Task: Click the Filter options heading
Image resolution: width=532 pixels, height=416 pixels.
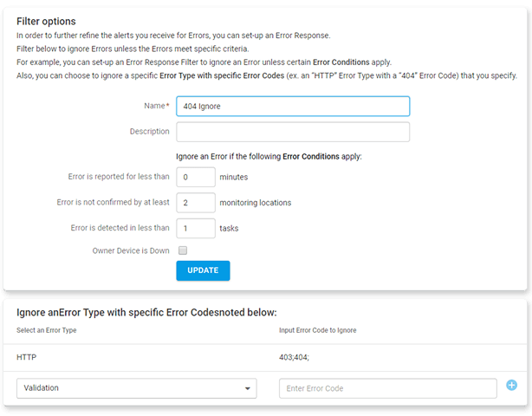Action: pyautogui.click(x=46, y=22)
